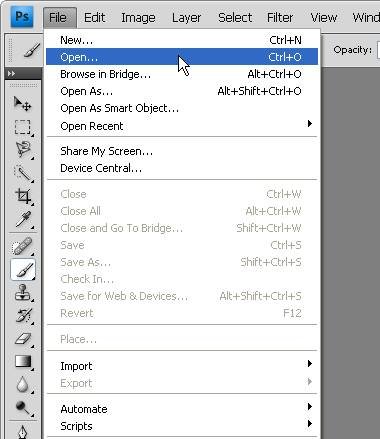Screen dimensions: 380x439
Task: Select the Crop tool
Action: click(x=23, y=196)
